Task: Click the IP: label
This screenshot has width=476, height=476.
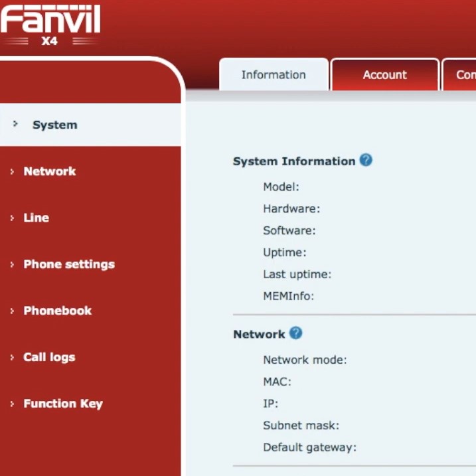Action: click(x=270, y=404)
